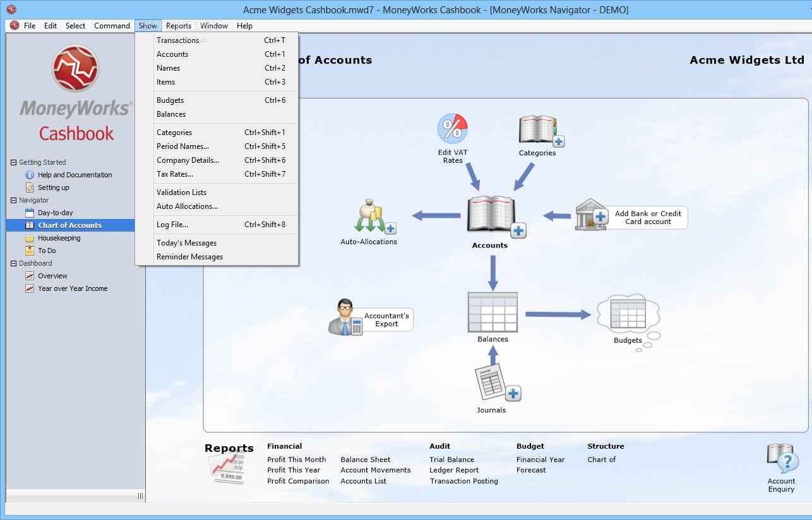The image size is (812, 520).
Task: Click the MoneyWorks Cashbook logo
Action: tap(76, 93)
